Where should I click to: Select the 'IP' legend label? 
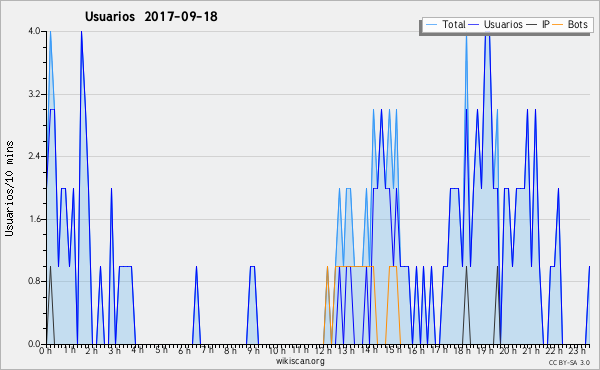click(546, 24)
